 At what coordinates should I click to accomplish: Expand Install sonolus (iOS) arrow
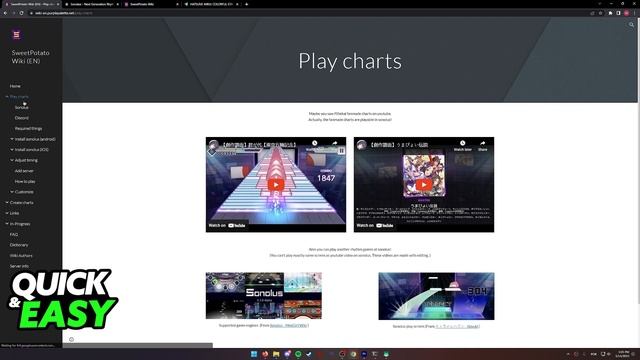[x=12, y=150]
